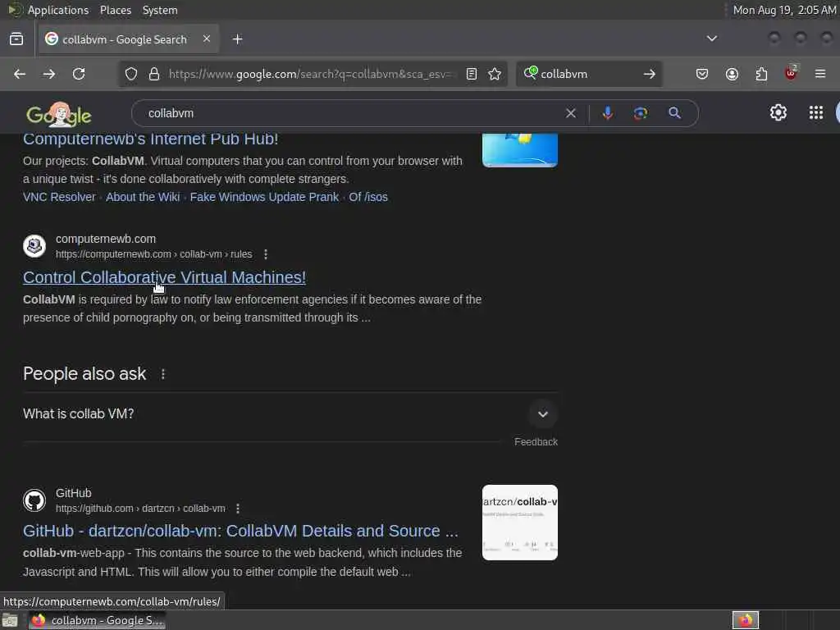
Task: Submit search with the magnifier icon
Action: click(x=674, y=113)
